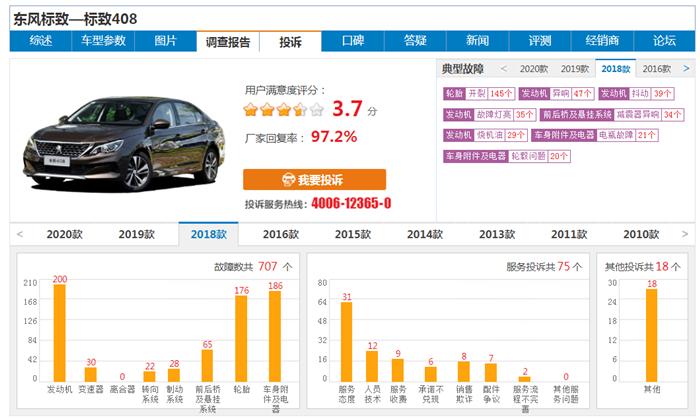Screen dimensions: 700x418
Task: Click right arrow of bottom year selector
Action: [685, 234]
